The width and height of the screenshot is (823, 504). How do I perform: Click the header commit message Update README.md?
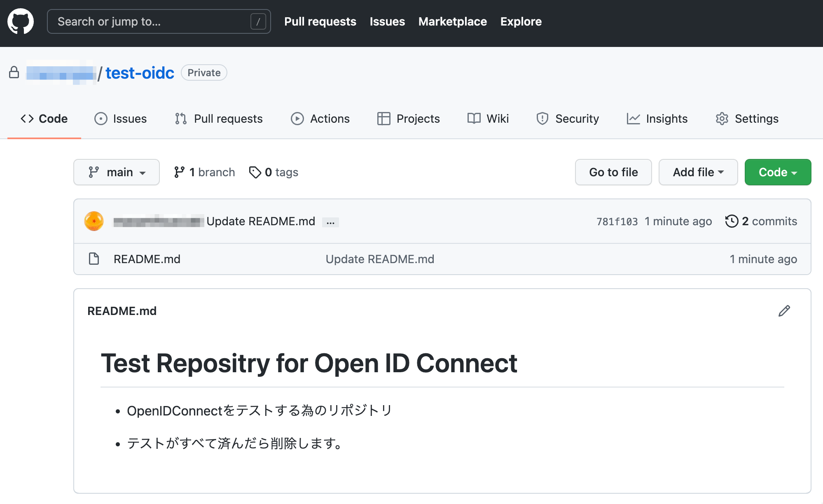coord(261,221)
